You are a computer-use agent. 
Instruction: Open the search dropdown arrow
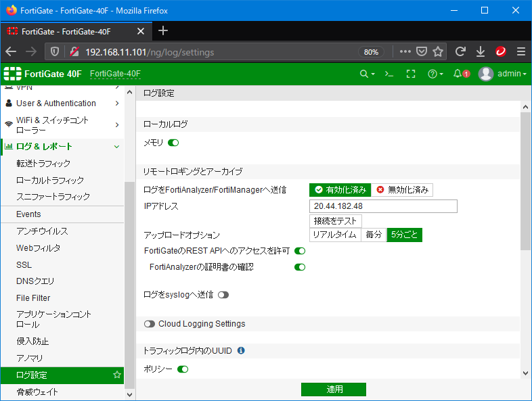pos(373,74)
